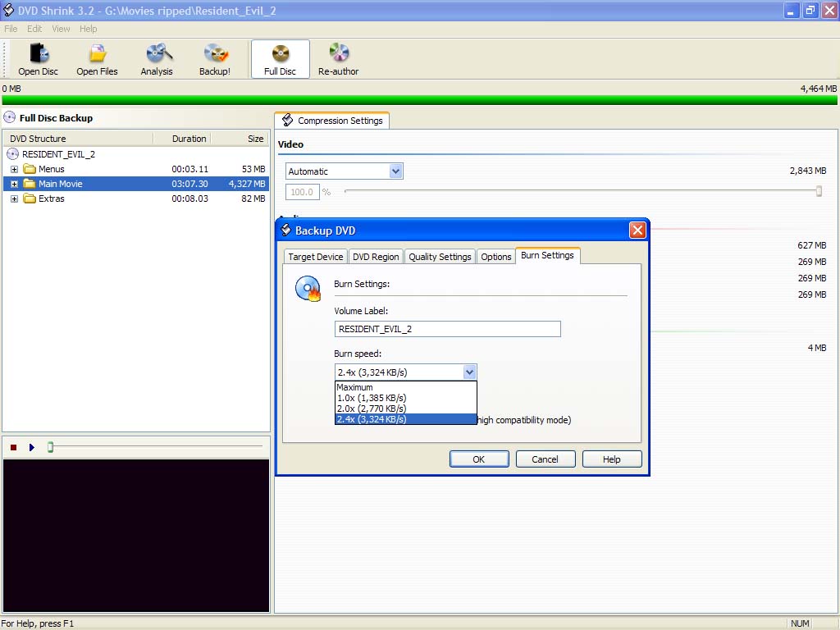Click the Volume Label input field
The height and width of the screenshot is (630, 840).
coord(447,329)
